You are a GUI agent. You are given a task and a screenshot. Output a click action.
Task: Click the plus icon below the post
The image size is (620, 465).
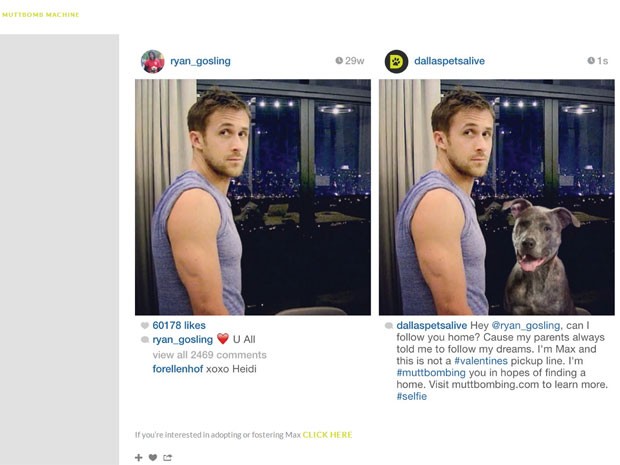pos(138,457)
